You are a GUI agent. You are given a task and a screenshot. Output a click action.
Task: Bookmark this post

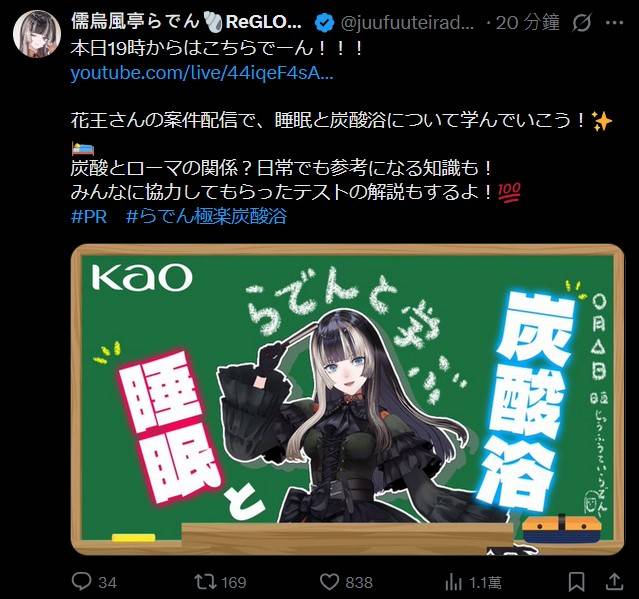click(x=577, y=581)
